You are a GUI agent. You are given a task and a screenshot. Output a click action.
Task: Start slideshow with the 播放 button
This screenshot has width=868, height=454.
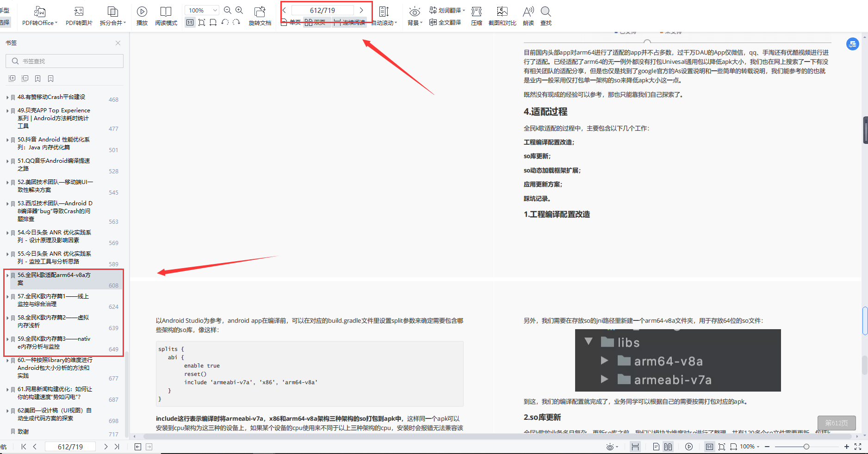(x=142, y=16)
